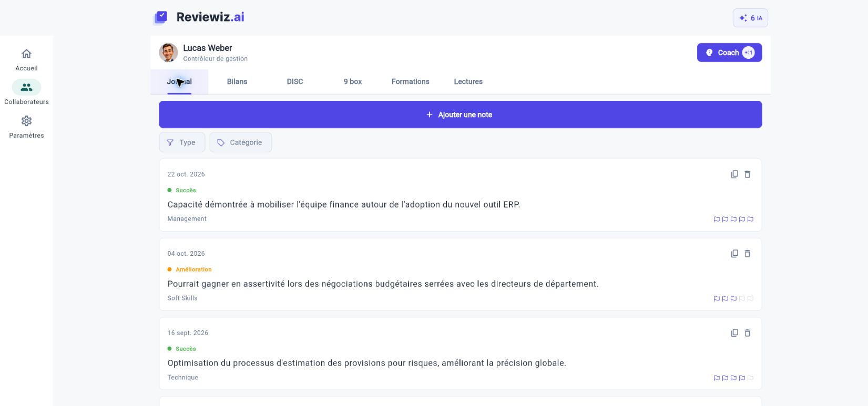This screenshot has height=406, width=868.
Task: Click the ERP adoption note text
Action: [x=344, y=205]
